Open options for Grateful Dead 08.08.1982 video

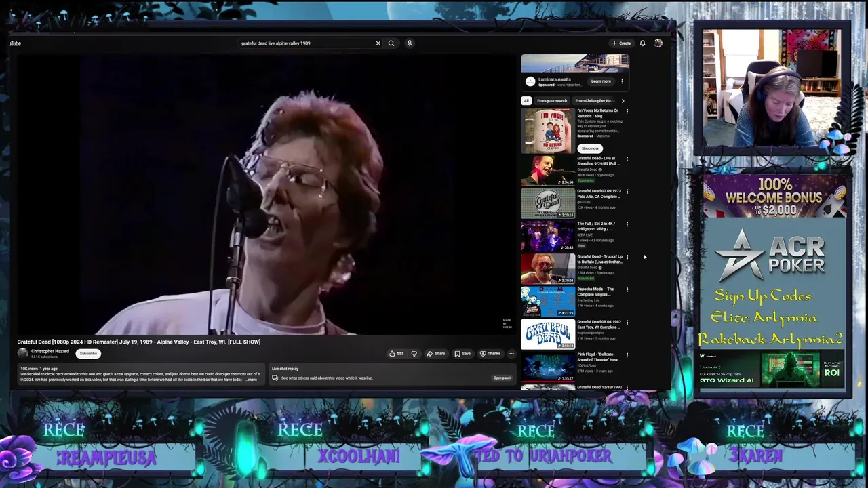click(627, 322)
